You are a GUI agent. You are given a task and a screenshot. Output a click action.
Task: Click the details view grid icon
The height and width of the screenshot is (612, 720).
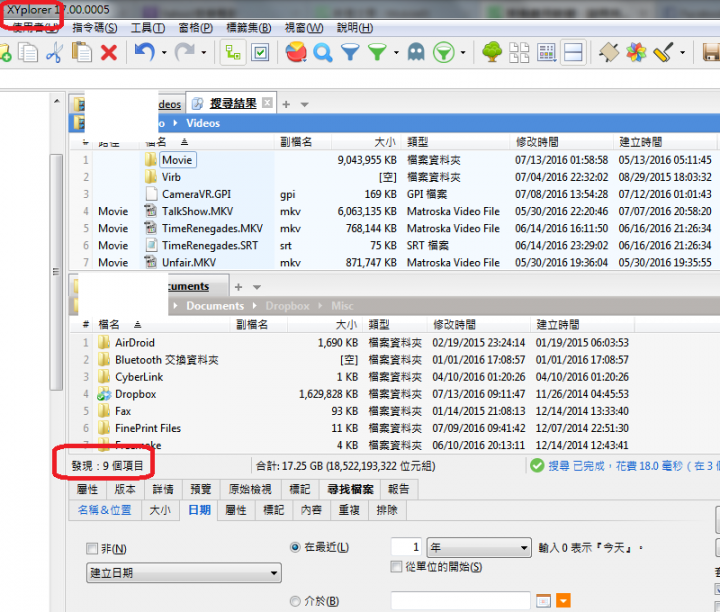click(546, 52)
